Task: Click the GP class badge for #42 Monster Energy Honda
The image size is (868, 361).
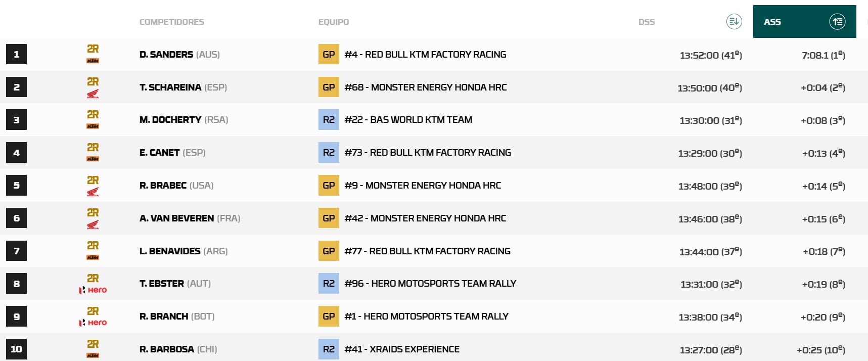Action: 329,218
